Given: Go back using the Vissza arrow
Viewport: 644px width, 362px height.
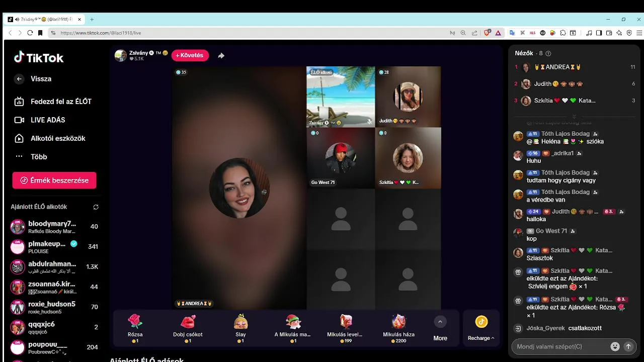Looking at the screenshot, I should click(19, 79).
